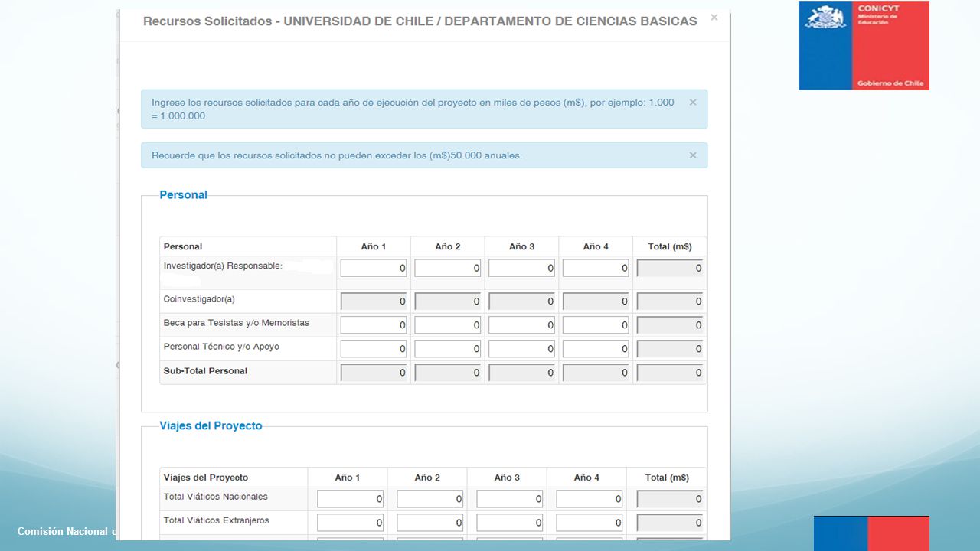Click Beca para Tesistas Total field
Image resolution: width=980 pixels, height=551 pixels.
[x=670, y=325]
